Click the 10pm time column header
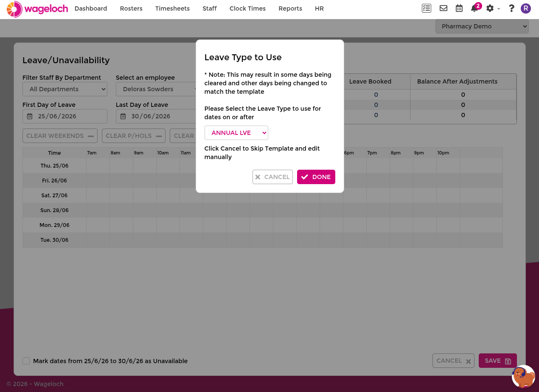This screenshot has width=539, height=392. 443,153
